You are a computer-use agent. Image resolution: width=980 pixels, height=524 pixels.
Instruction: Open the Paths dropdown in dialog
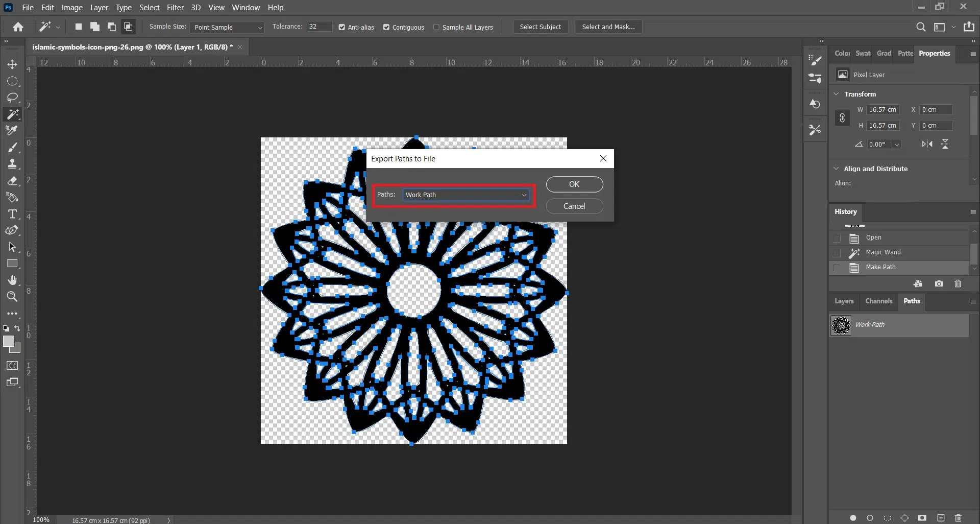coord(465,195)
